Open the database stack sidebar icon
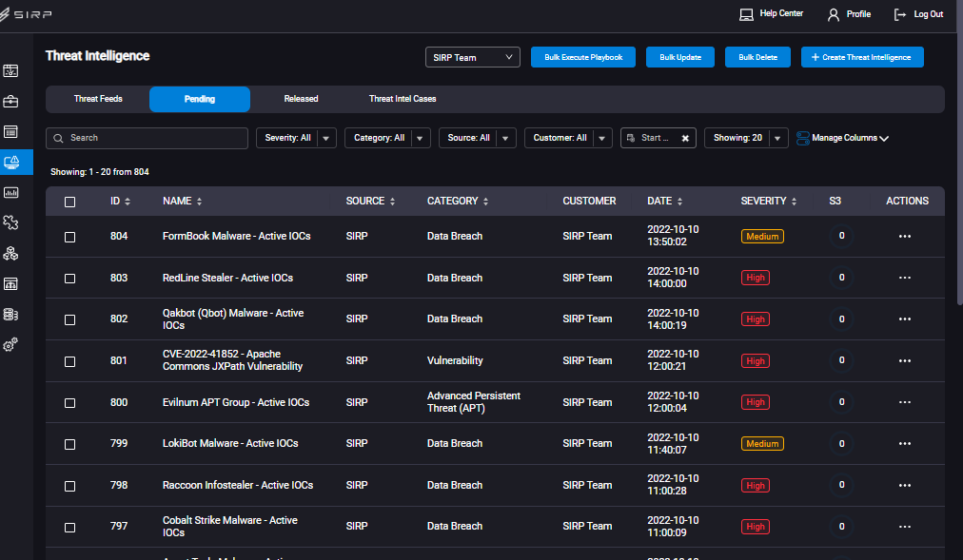The image size is (963, 560). click(10, 314)
